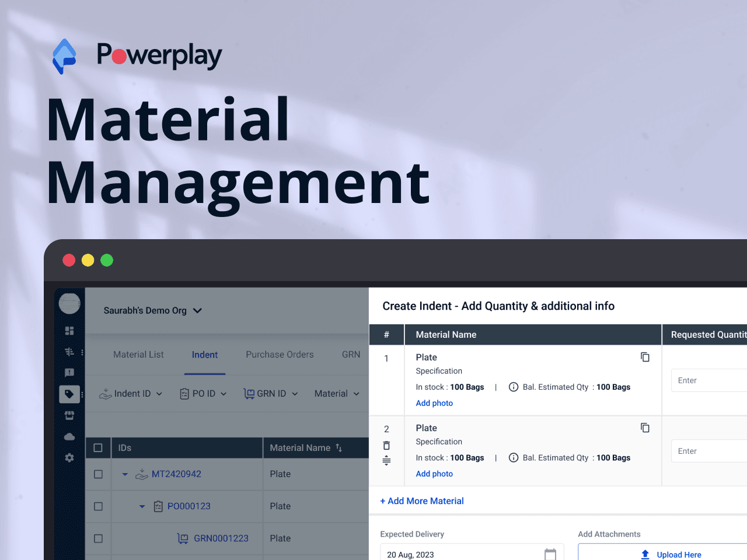747x560 pixels.
Task: Open the PO ID filter dropdown
Action: pos(203,394)
